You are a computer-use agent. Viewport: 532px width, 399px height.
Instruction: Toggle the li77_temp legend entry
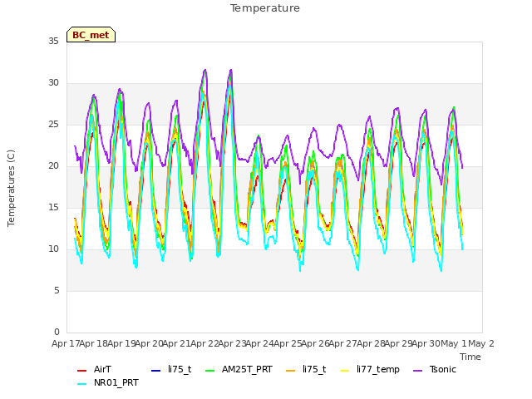370,369
